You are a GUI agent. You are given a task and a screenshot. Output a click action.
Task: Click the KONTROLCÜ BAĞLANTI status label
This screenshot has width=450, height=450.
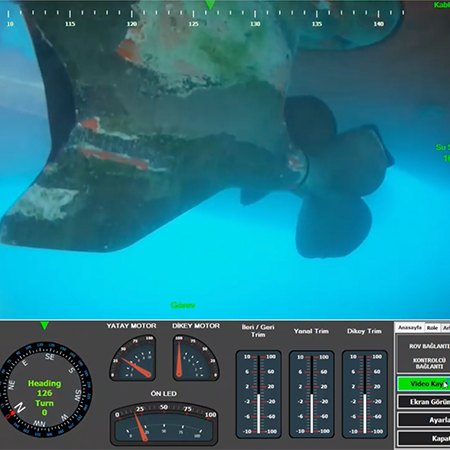(429, 363)
